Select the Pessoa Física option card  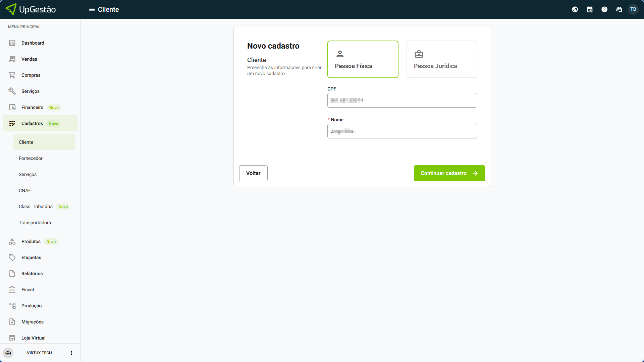coord(363,59)
